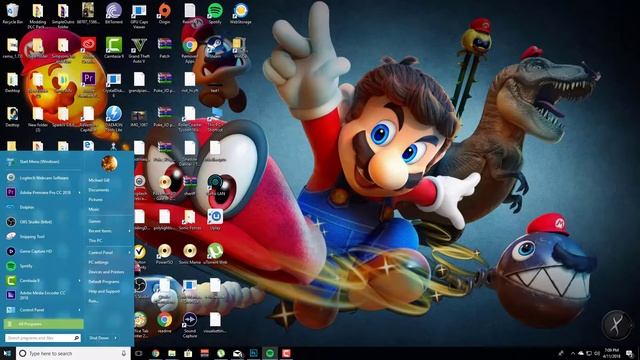Open Sonic Mania desktop icon

pos(190,254)
